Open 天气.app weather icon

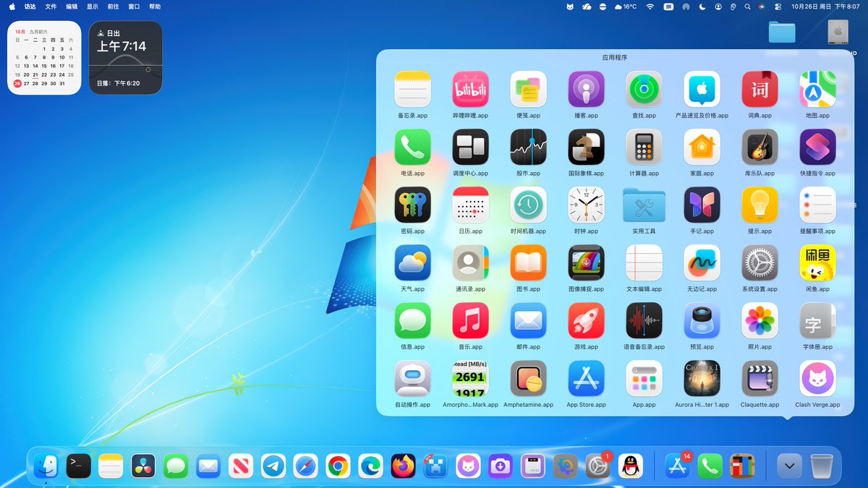coord(412,262)
